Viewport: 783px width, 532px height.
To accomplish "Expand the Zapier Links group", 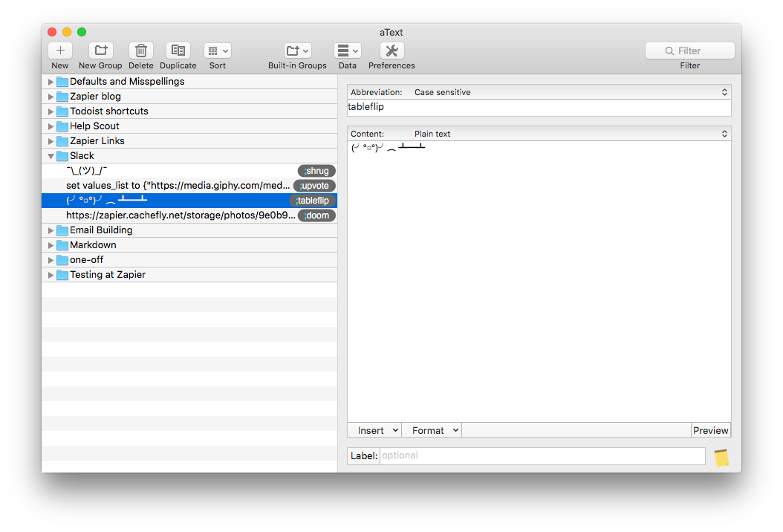I will 51,141.
